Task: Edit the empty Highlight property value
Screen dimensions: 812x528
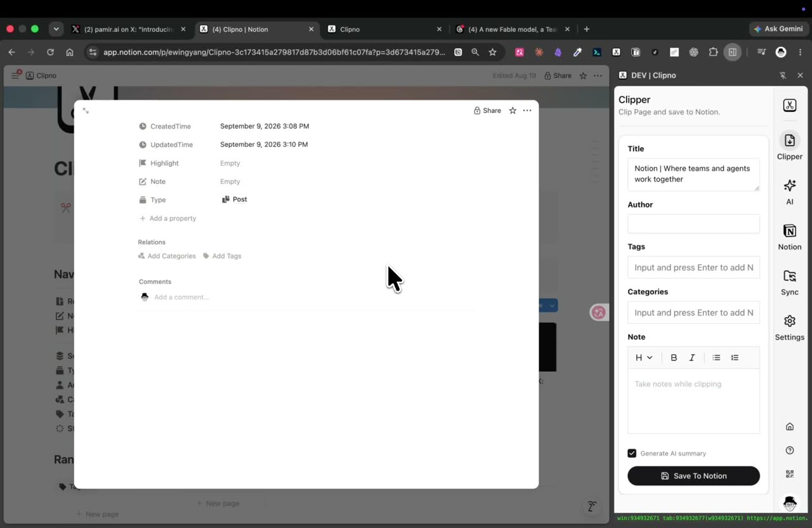Action: (230, 163)
